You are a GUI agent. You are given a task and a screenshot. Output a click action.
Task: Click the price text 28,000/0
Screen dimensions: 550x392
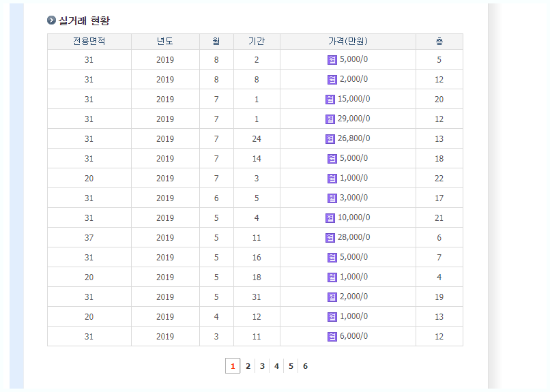(354, 237)
